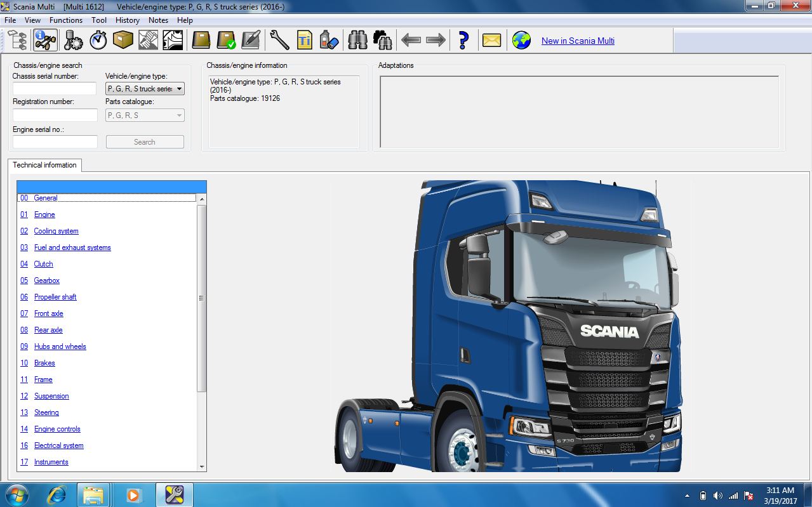Click the dark binoculars advanced search icon

click(x=383, y=41)
